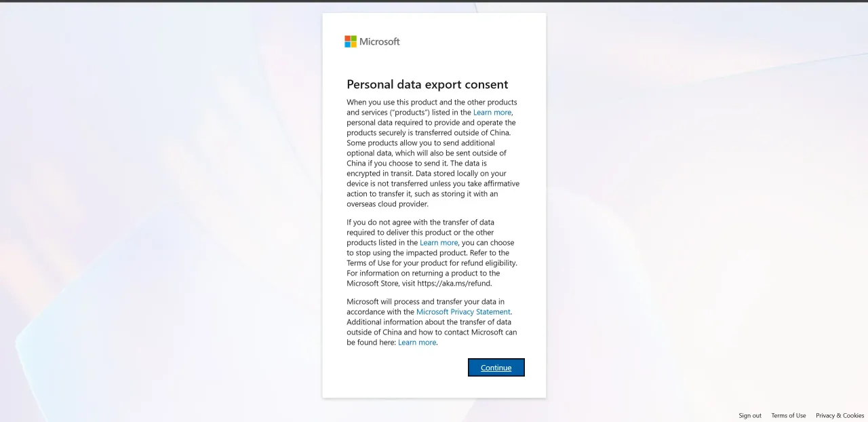Click the Microsoft wordmark beside the logo
This screenshot has width=868, height=422.
[380, 41]
